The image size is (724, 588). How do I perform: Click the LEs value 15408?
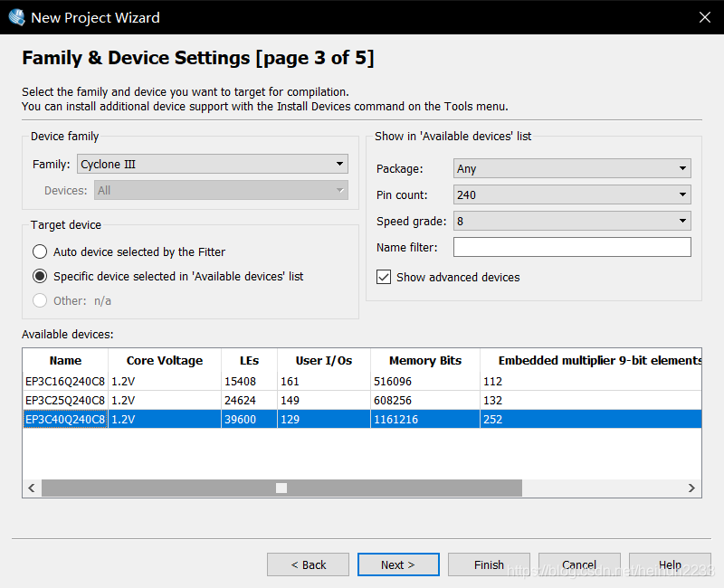tap(240, 381)
